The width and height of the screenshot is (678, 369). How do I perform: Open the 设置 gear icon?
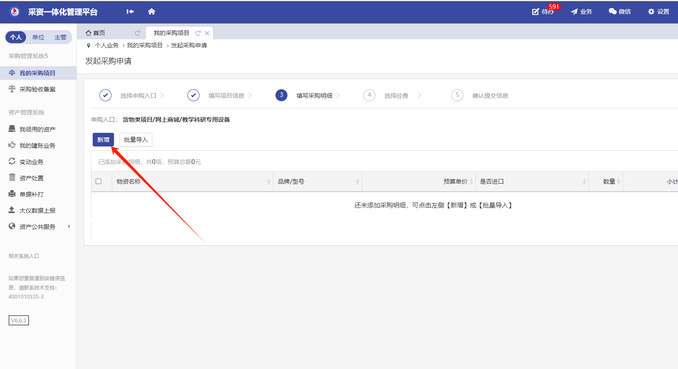651,12
